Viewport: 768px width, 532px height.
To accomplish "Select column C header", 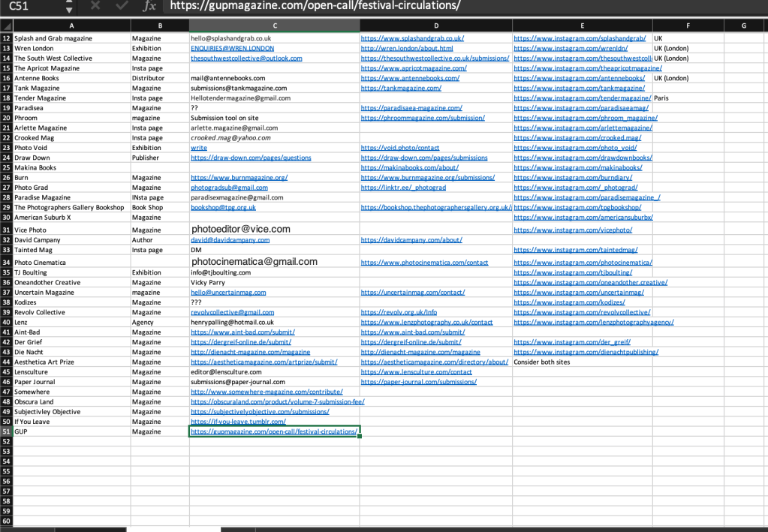I will 274,26.
